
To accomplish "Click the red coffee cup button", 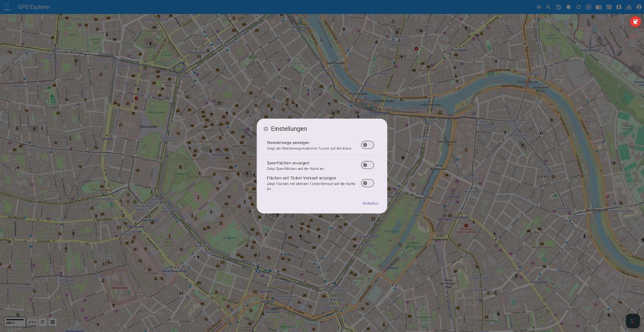I will click(x=635, y=22).
